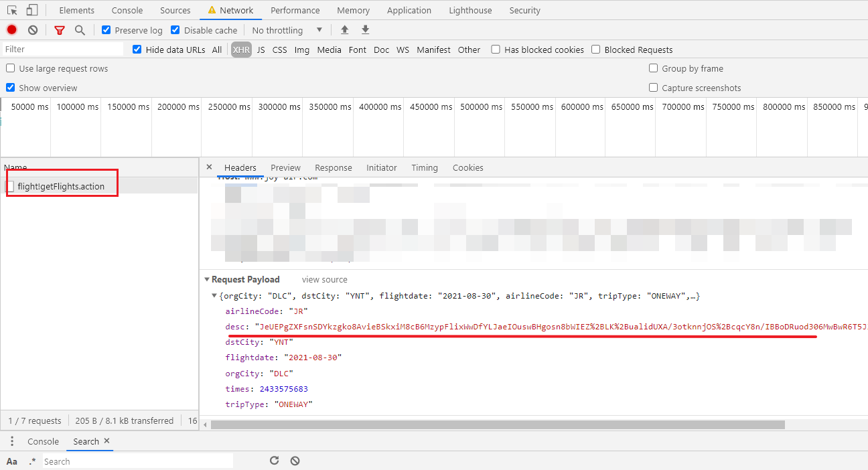
Task: Filter requests by Img
Action: click(x=302, y=50)
